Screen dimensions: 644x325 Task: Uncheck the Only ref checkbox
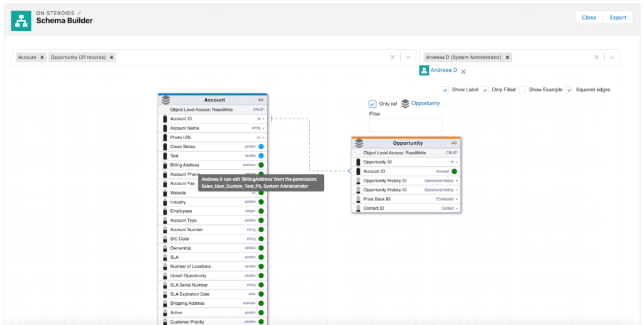(x=372, y=104)
